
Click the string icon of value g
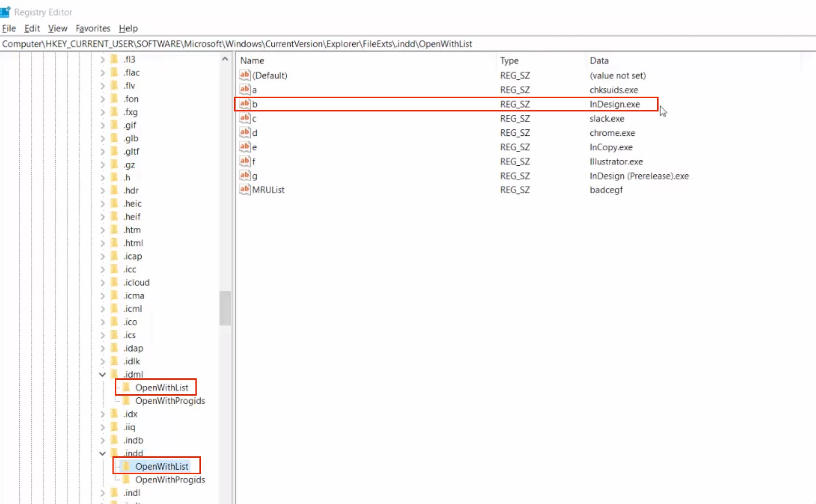pyautogui.click(x=245, y=175)
